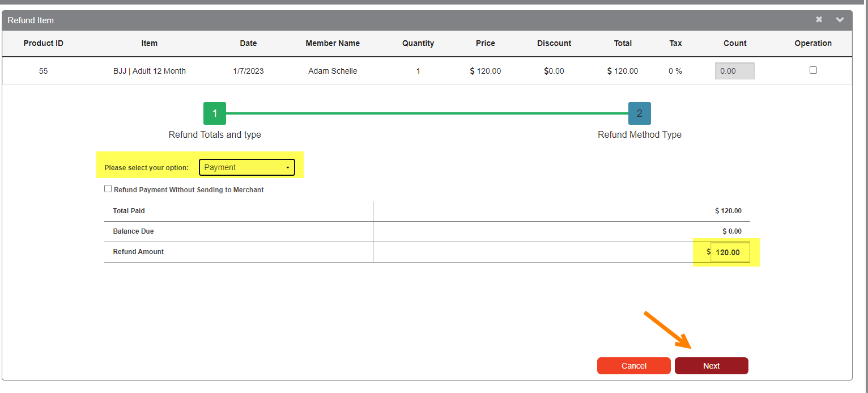
Task: Jump to step 2 Refund Method Type
Action: [639, 113]
